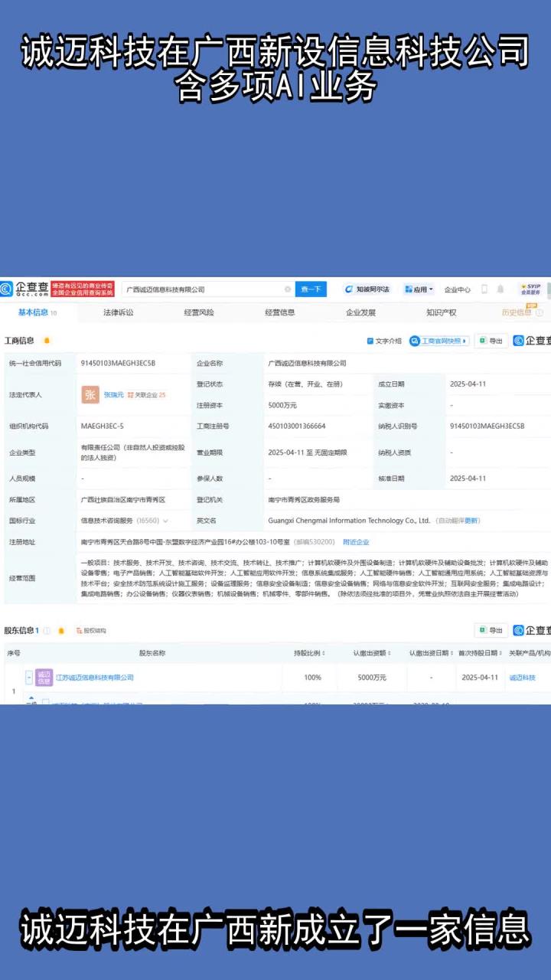Click the 诚迈信息 shareholder logo
This screenshot has height=980, width=551.
(44, 678)
